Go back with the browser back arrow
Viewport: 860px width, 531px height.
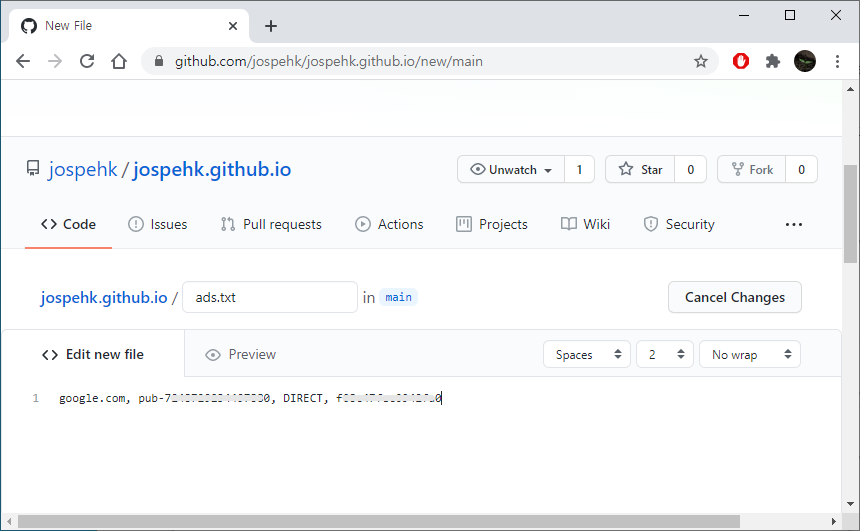pyautogui.click(x=23, y=61)
